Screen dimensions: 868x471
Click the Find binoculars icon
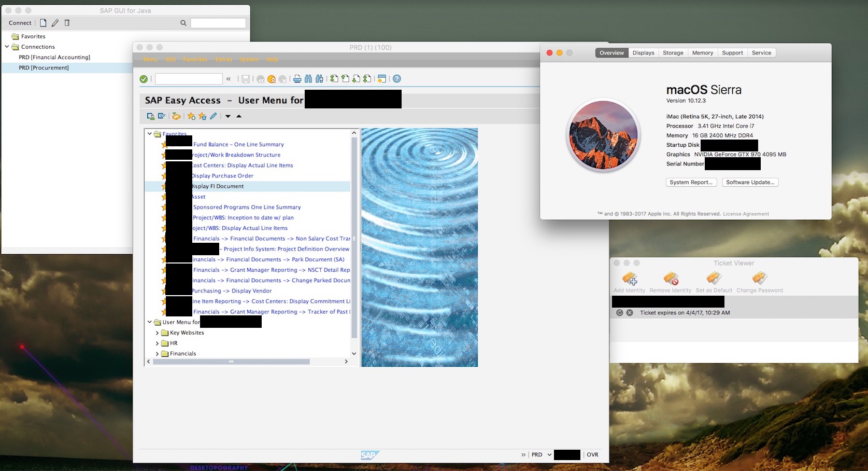(x=308, y=79)
